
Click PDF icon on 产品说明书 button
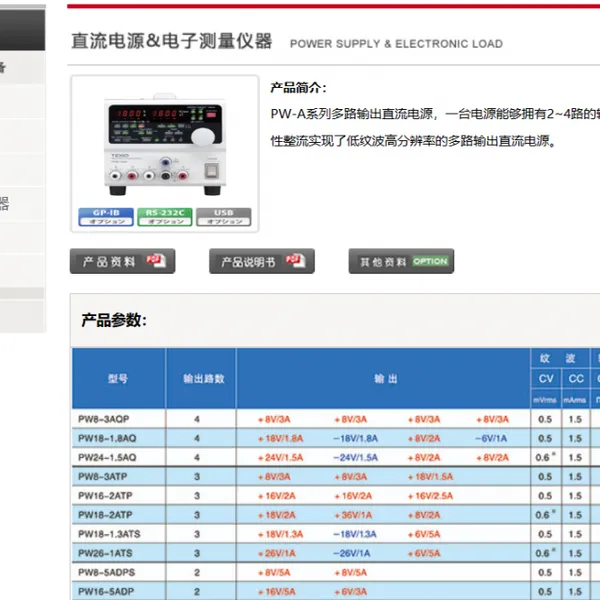pyautogui.click(x=295, y=261)
